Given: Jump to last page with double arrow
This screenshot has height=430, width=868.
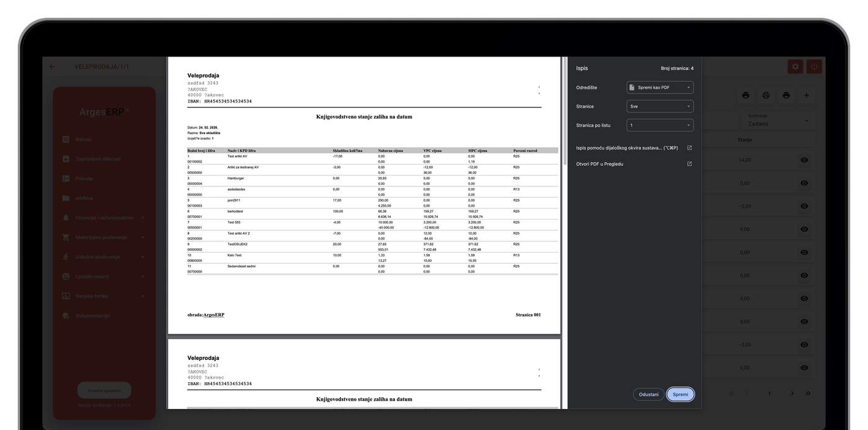Looking at the screenshot, I should click(808, 393).
